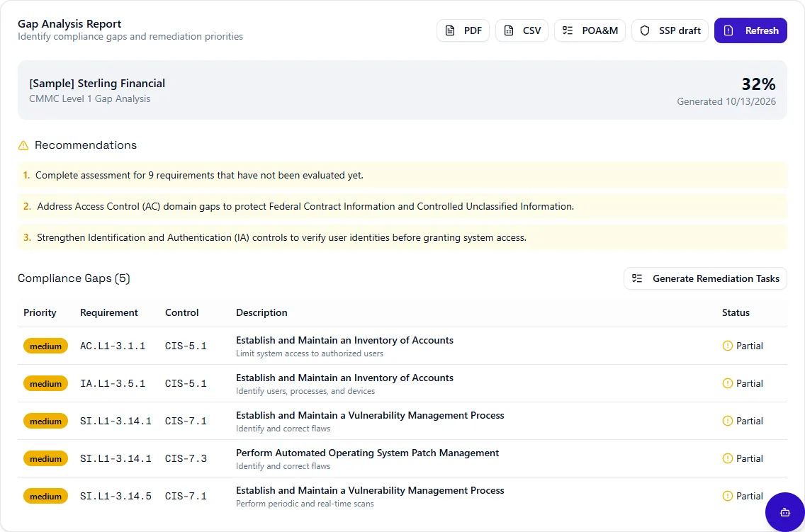Viewport: 805px width, 532px height.
Task: Select the Priority column header
Action: [40, 313]
